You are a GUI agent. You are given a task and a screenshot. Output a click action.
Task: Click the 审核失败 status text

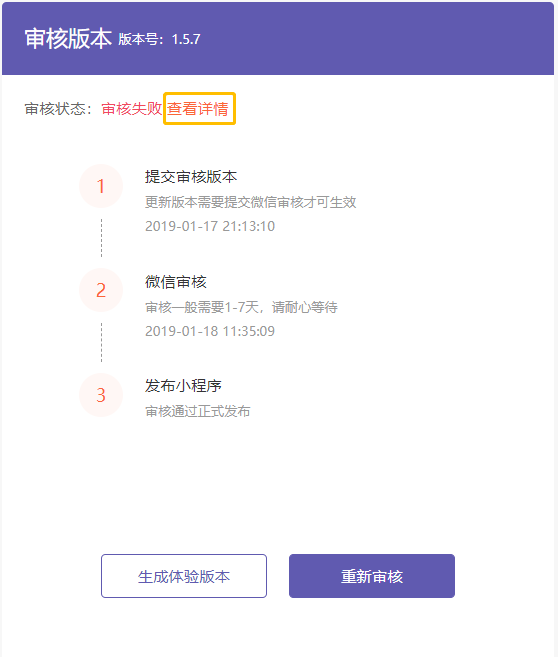[x=132, y=109]
